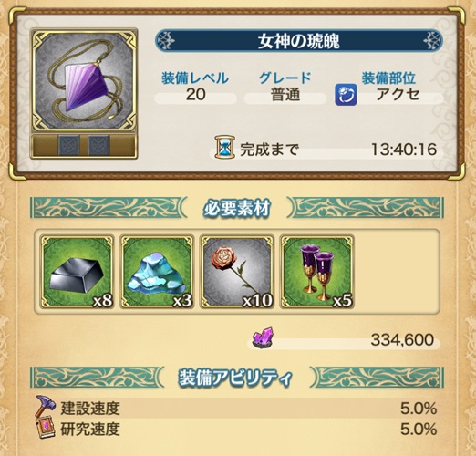Tap the 必要素材 section header
Screen dimensions: 476x456
(237, 208)
